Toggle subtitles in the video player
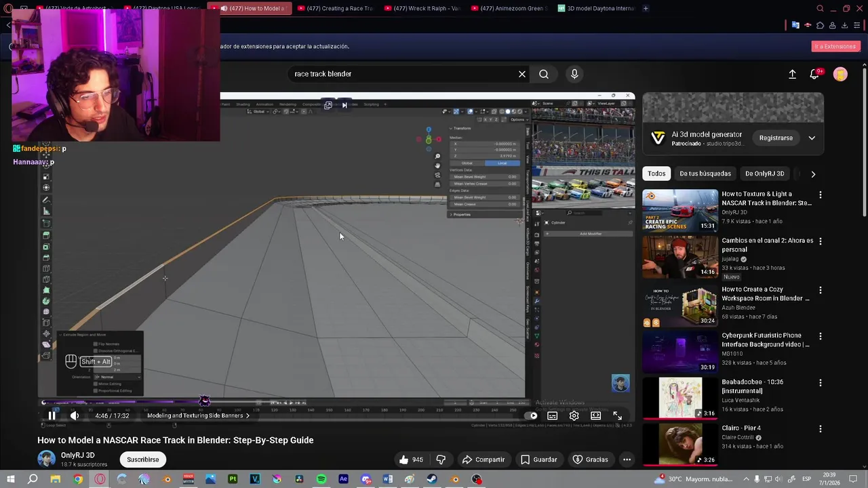The image size is (868, 488). (x=553, y=415)
